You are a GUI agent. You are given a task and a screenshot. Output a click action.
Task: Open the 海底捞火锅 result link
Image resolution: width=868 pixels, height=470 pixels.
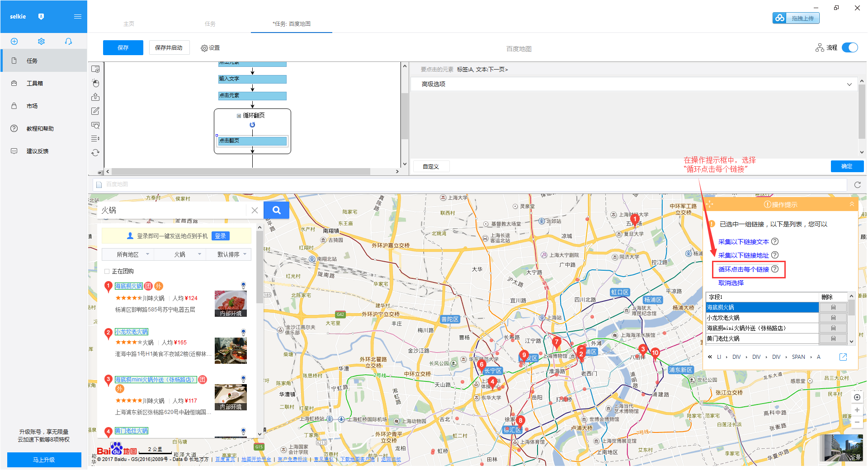[128, 286]
